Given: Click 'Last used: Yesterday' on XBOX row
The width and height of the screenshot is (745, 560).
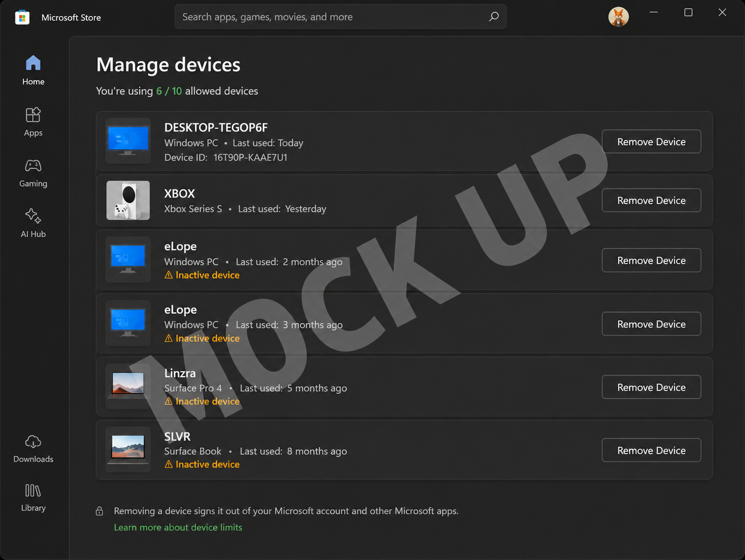Looking at the screenshot, I should (282, 209).
